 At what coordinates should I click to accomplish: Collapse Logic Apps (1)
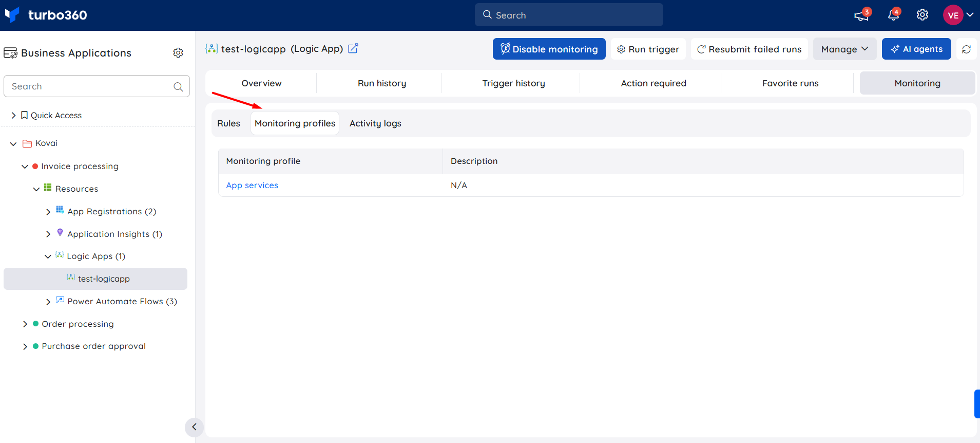(x=48, y=256)
